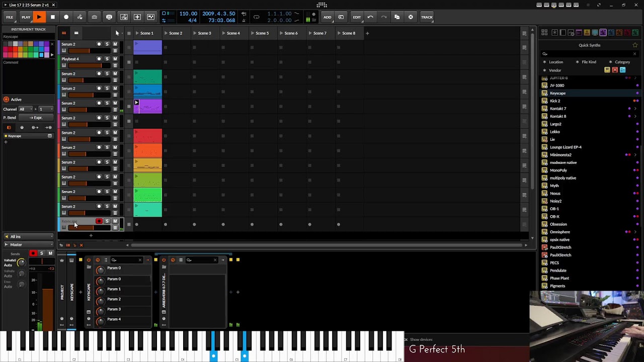Click the undo arrow icon
644x362 pixels.
tap(370, 17)
